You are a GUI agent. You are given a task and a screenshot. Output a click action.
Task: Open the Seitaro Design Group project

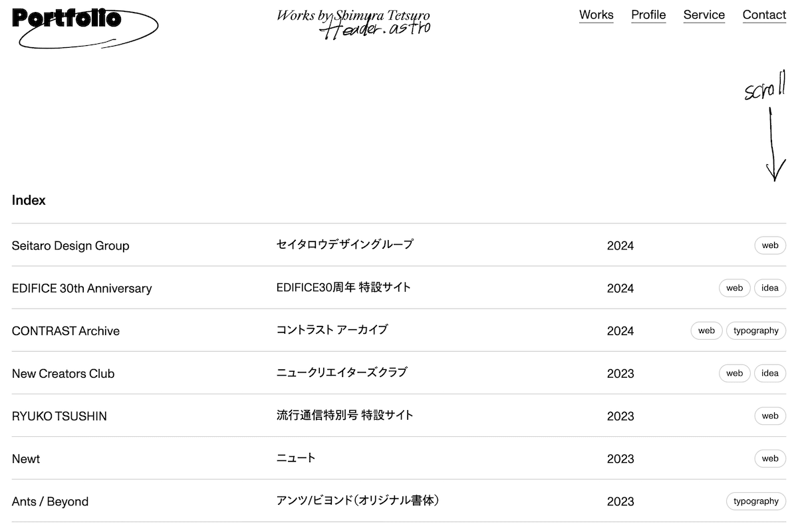click(x=399, y=245)
